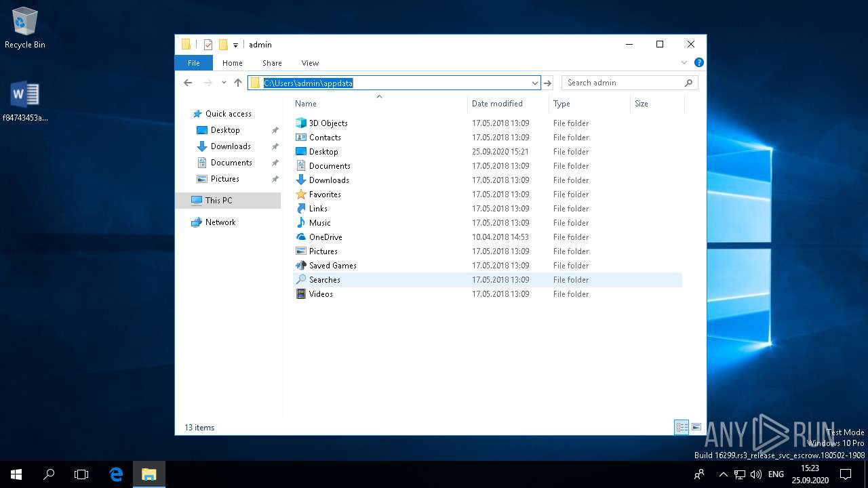Select the Contacts folder icon
Viewport: 868px width, 488px height.
click(301, 138)
